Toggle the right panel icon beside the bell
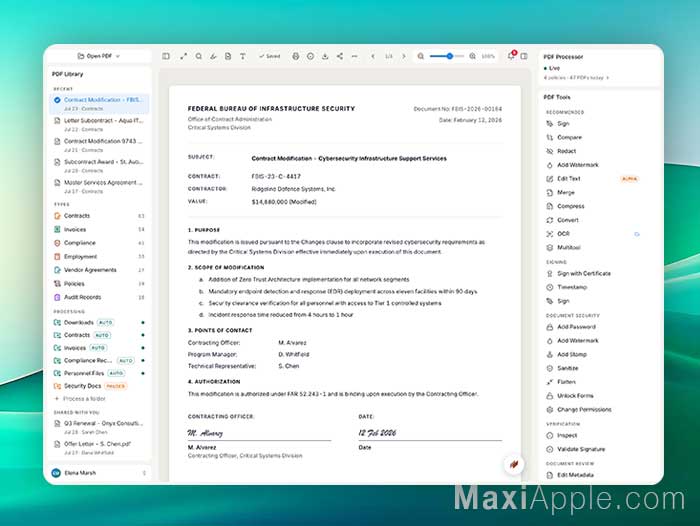The height and width of the screenshot is (526, 700). coord(524,56)
